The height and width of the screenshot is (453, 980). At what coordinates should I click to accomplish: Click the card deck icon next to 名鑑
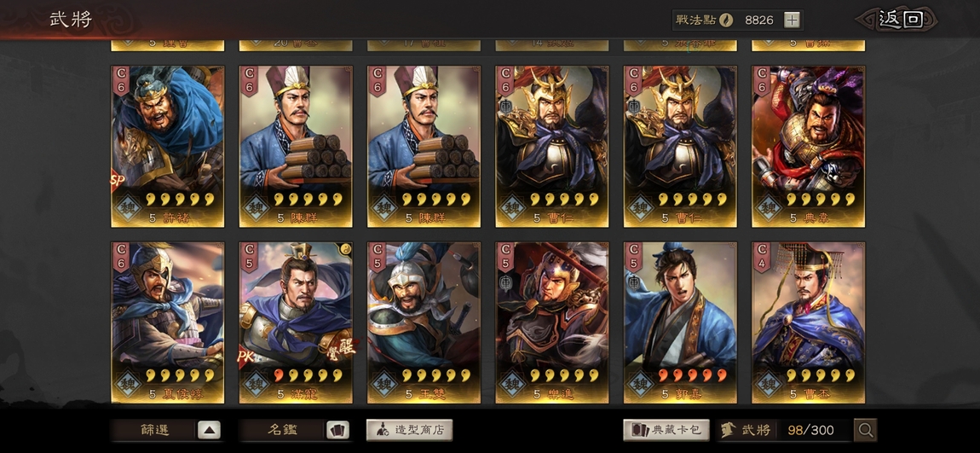click(x=337, y=430)
